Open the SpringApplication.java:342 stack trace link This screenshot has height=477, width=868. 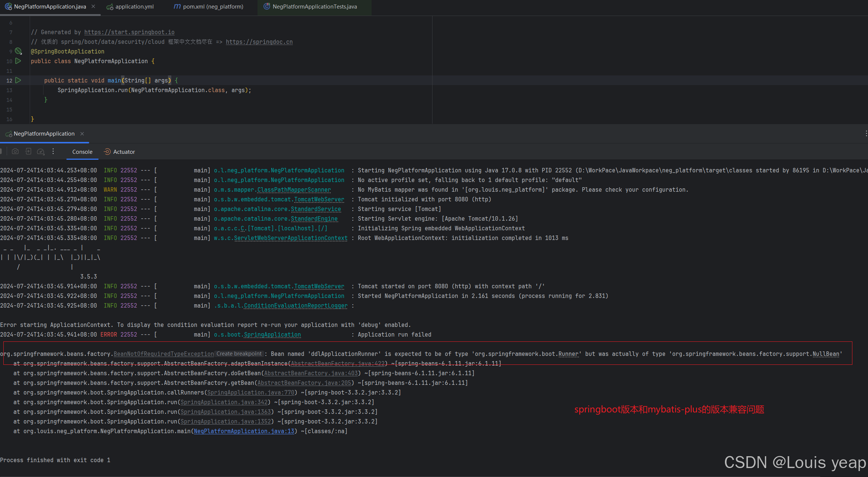click(224, 402)
